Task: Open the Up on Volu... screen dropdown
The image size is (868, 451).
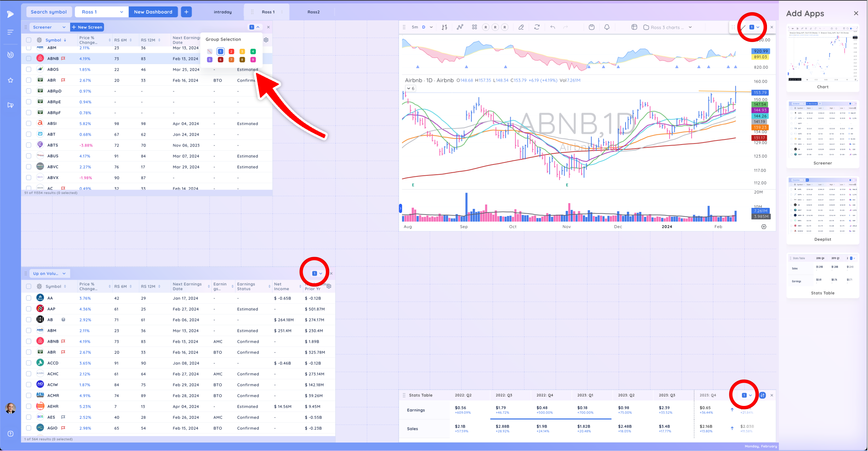Action: (x=50, y=274)
